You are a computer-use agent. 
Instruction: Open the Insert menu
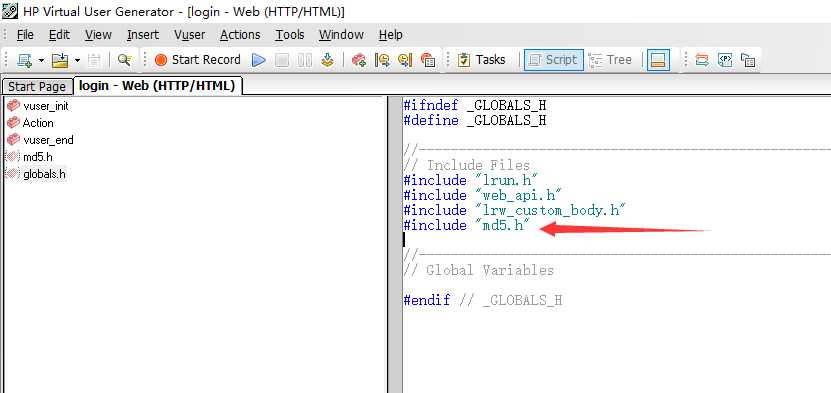click(143, 35)
